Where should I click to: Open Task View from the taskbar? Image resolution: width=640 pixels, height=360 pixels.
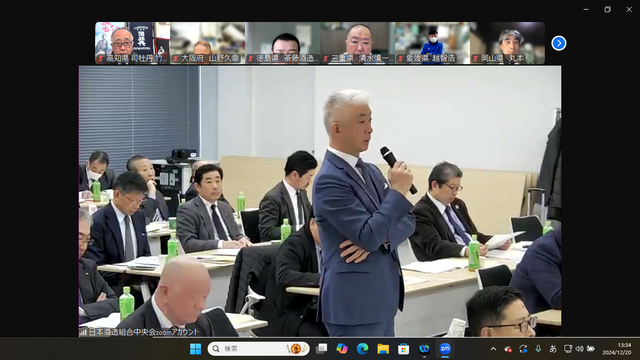point(322,349)
